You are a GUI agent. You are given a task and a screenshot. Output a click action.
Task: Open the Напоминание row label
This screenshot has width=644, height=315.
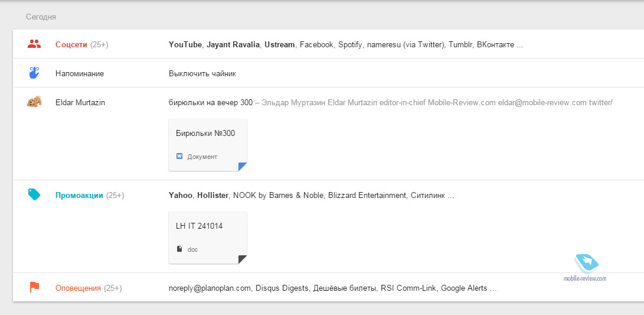point(80,74)
